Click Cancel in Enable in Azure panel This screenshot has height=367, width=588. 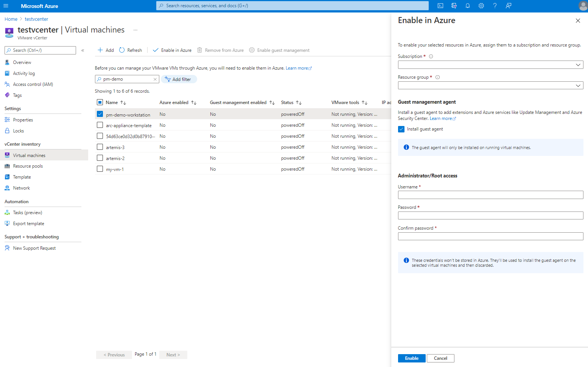(440, 358)
